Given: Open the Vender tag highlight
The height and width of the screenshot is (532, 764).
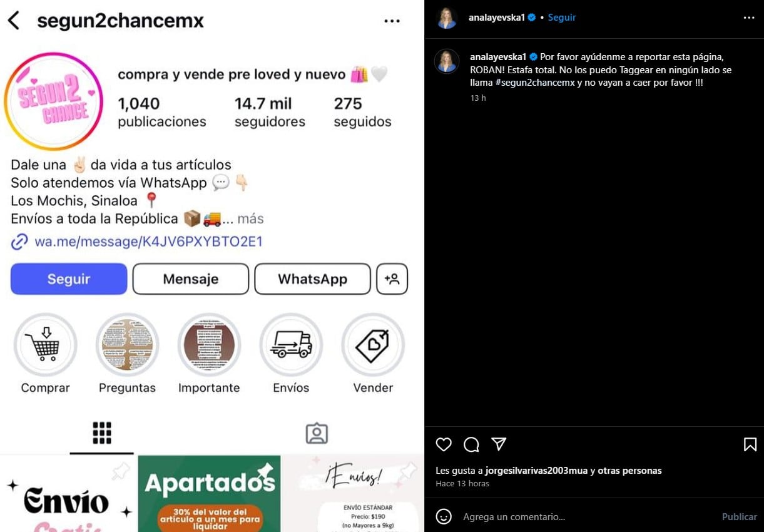Looking at the screenshot, I should (373, 345).
